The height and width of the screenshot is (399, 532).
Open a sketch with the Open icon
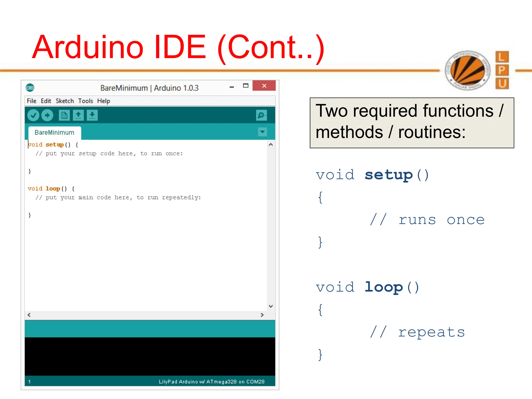(78, 115)
